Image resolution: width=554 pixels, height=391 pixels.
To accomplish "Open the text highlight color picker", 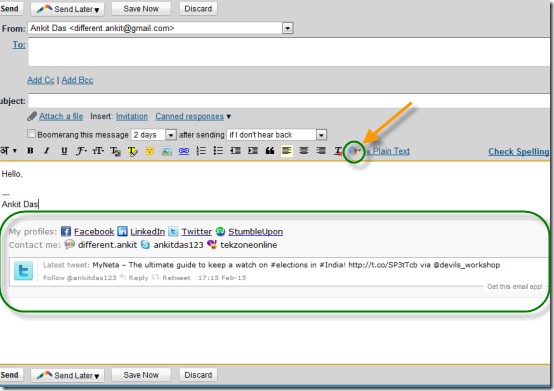I will coord(132,151).
